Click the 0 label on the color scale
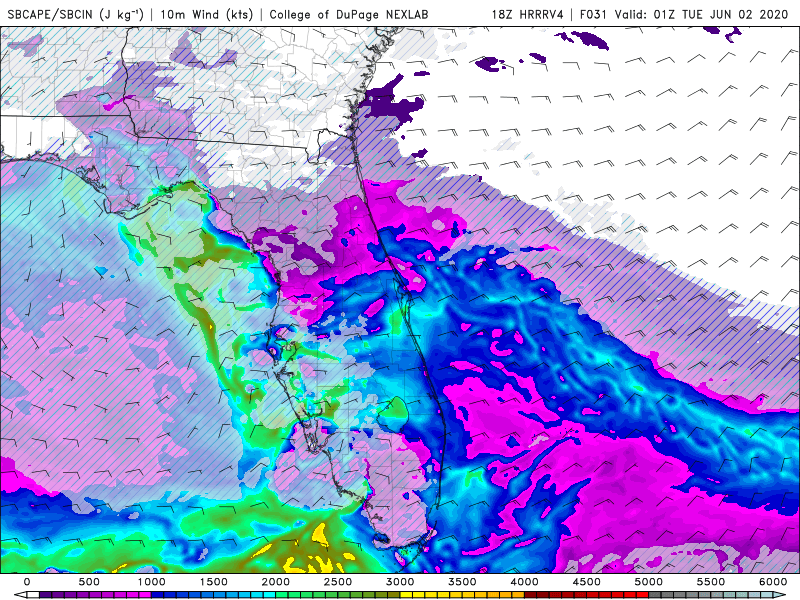The image size is (800, 600). (27, 582)
